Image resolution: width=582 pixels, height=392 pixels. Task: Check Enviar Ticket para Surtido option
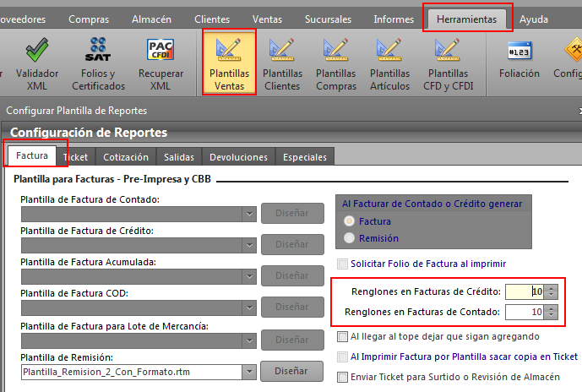click(342, 376)
